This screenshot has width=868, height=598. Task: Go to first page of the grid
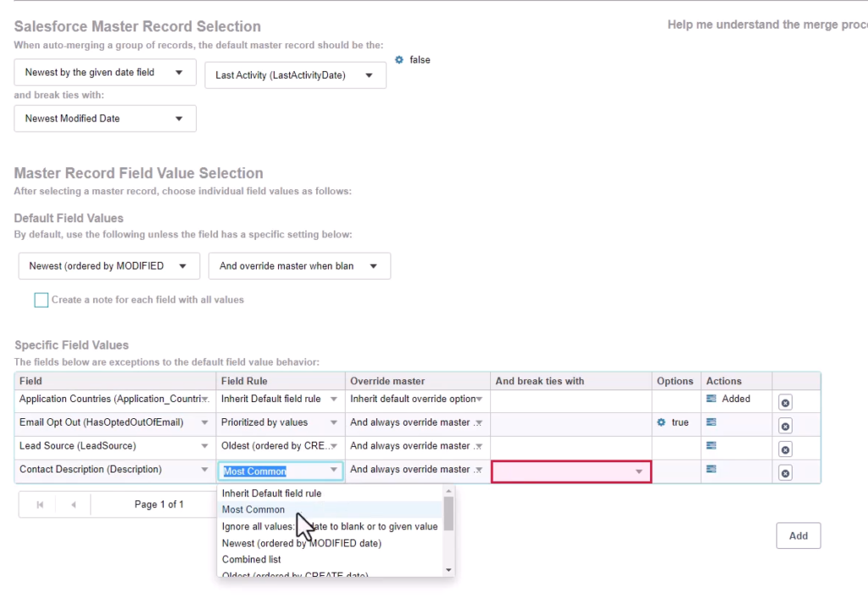point(40,505)
